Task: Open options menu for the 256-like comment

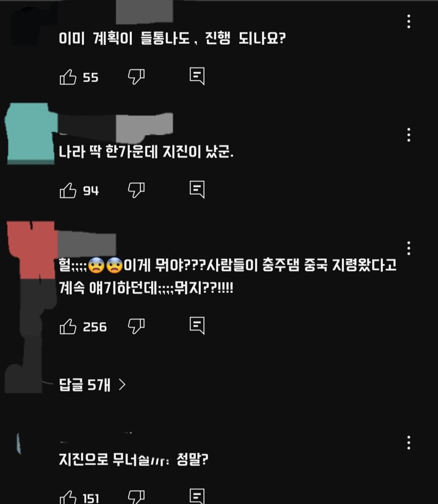Action: click(408, 248)
